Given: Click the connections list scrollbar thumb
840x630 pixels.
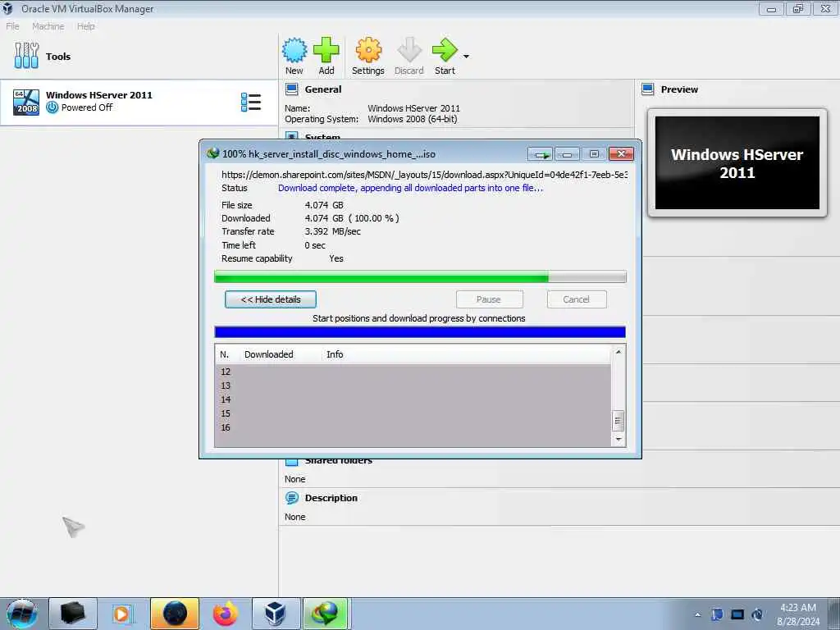Looking at the screenshot, I should click(x=619, y=421).
